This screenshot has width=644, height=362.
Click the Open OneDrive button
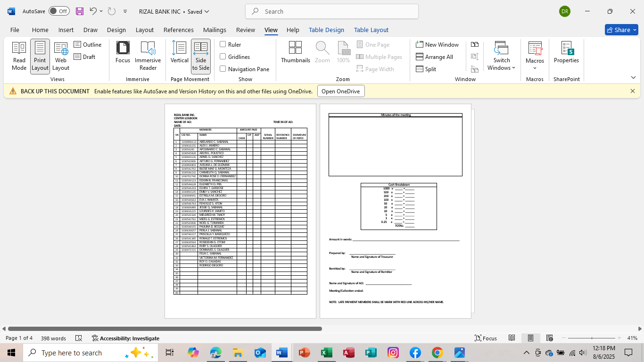(341, 91)
